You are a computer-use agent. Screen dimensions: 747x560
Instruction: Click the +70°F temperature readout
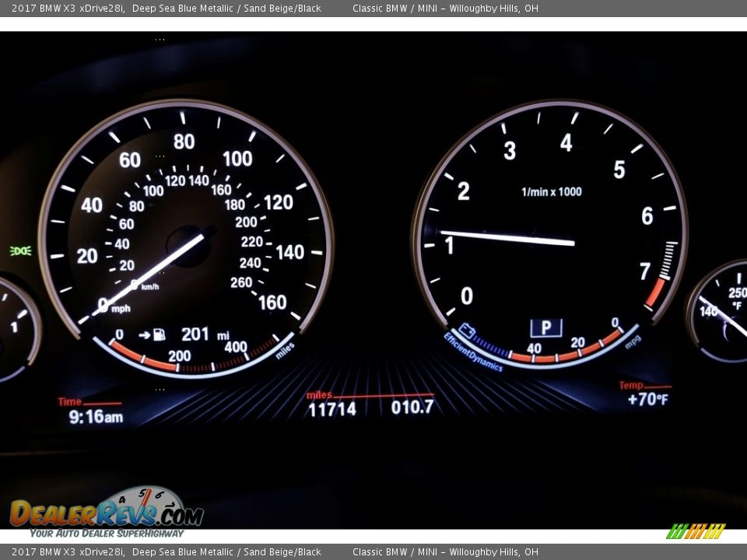[647, 400]
